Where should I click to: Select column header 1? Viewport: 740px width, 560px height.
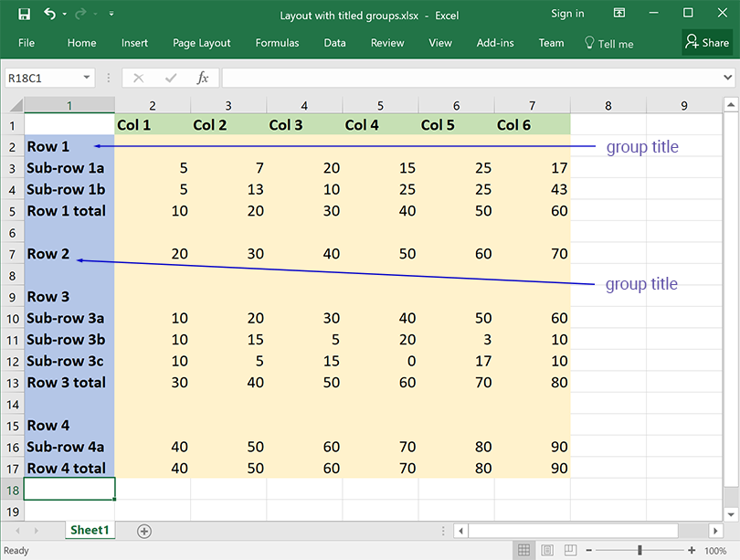[x=69, y=105]
